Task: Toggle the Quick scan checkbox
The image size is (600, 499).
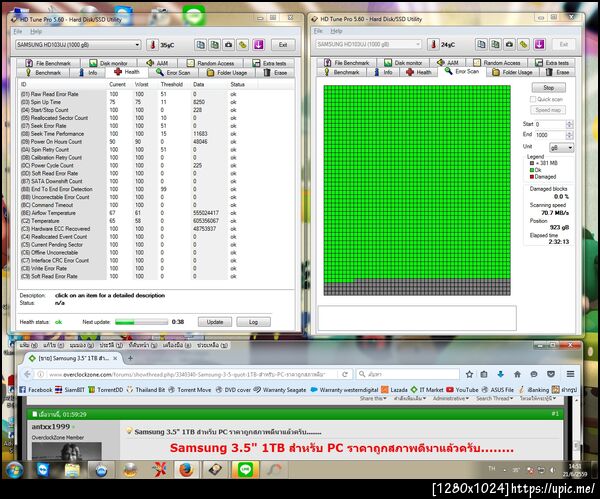Action: [x=533, y=99]
